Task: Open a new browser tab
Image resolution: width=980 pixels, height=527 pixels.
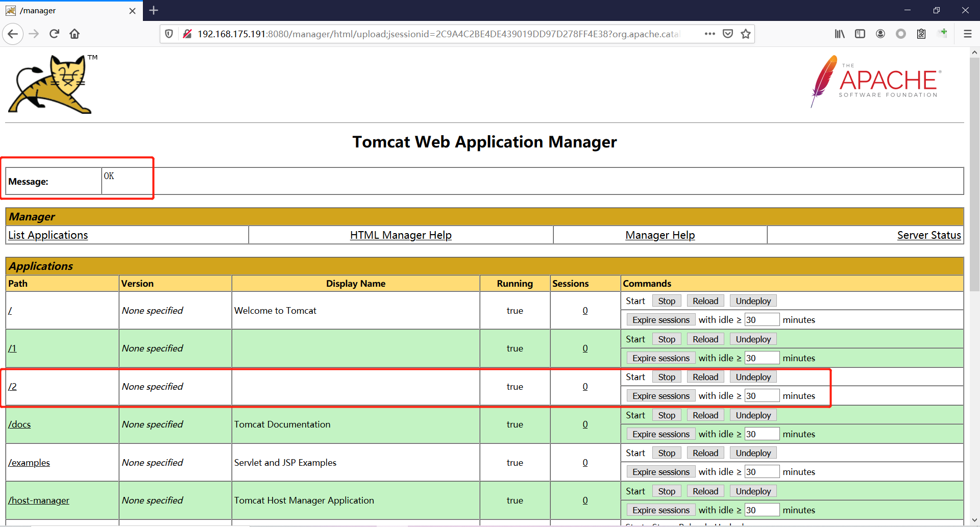Action: (154, 10)
